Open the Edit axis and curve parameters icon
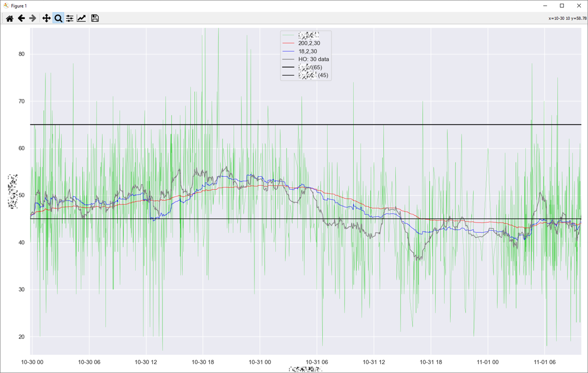 pos(81,18)
